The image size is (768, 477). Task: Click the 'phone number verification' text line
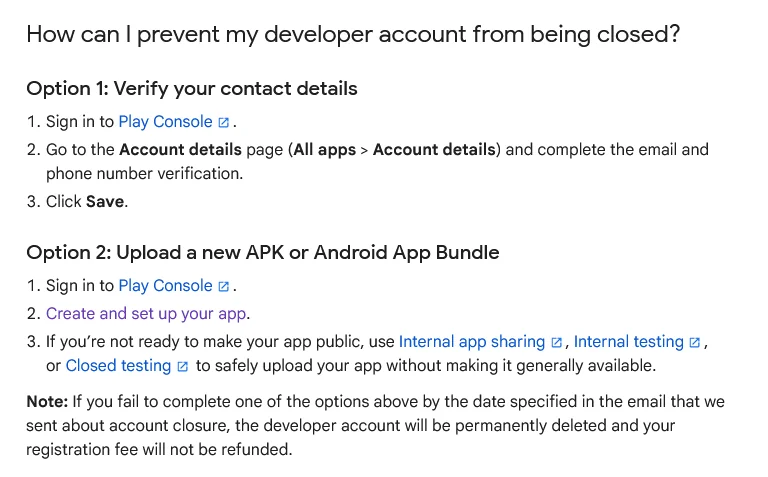[144, 174]
